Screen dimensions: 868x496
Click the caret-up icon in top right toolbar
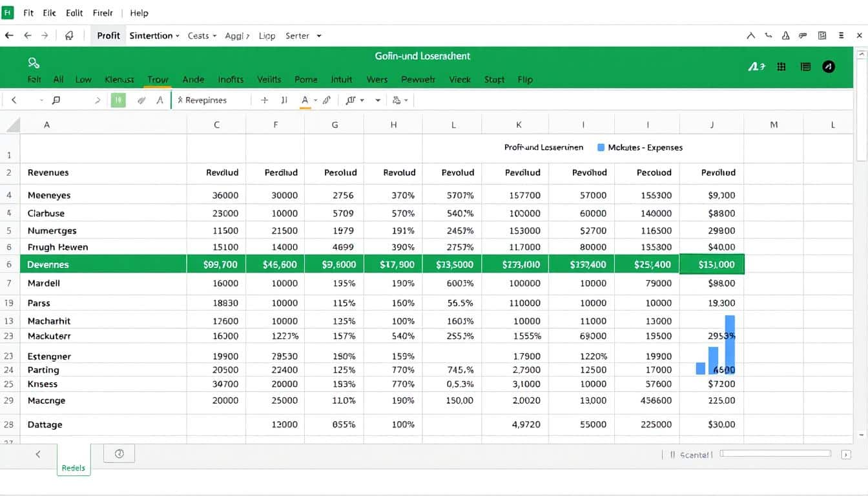(x=750, y=36)
